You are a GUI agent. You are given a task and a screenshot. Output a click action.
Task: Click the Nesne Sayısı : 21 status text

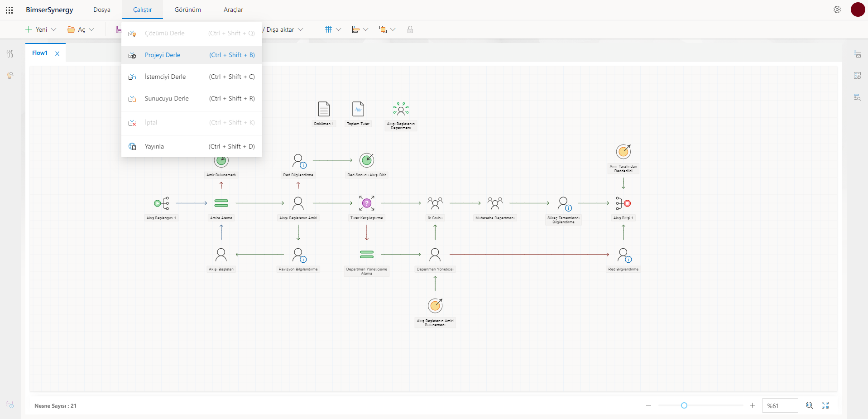coord(55,406)
